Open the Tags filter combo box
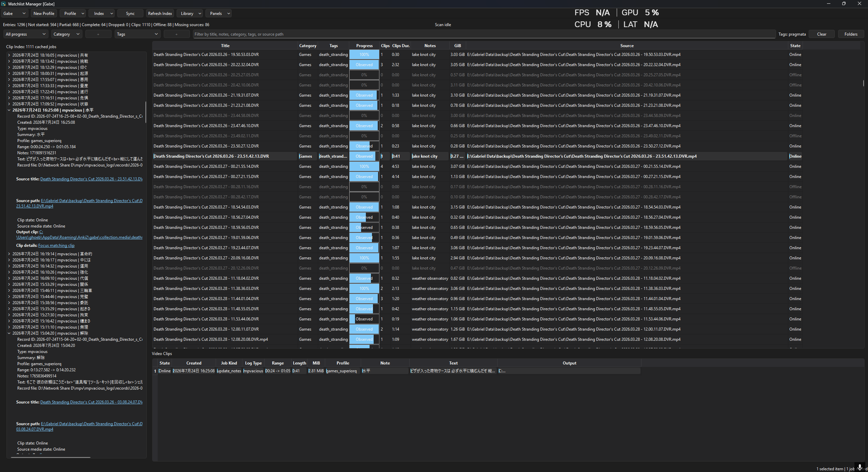Image resolution: width=868 pixels, height=472 pixels. point(137,34)
